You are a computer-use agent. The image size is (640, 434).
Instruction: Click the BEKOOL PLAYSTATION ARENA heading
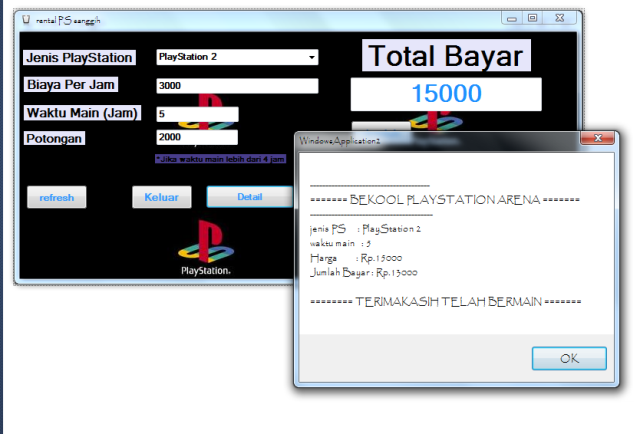pyautogui.click(x=445, y=200)
